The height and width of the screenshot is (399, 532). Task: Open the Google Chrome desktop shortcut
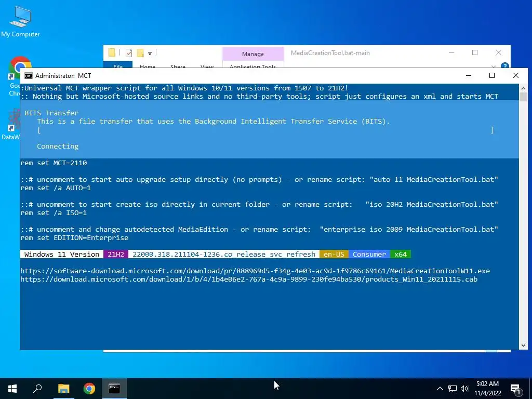14,76
